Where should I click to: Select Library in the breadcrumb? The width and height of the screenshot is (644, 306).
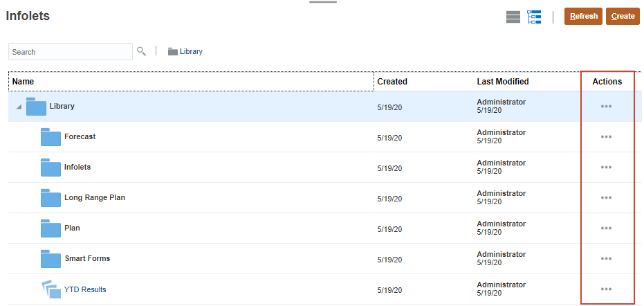[190, 51]
